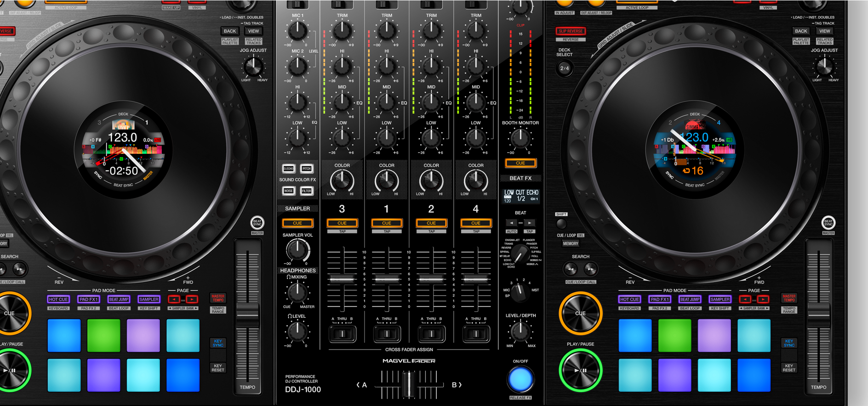This screenshot has height=406, width=868.
Task: Click the MIC 1 level knob
Action: coord(297,31)
